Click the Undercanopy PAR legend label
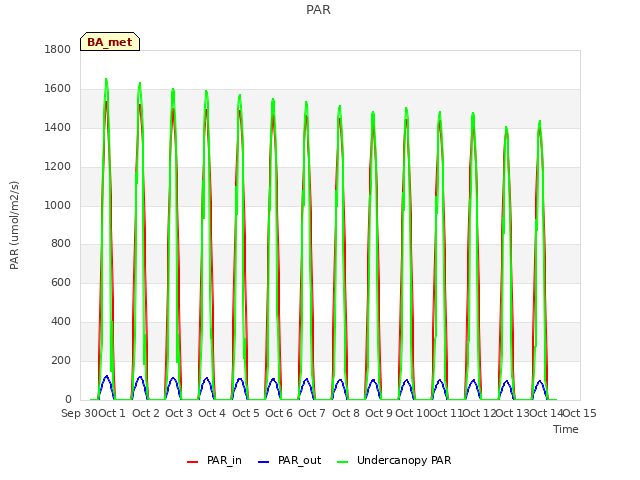The width and height of the screenshot is (640, 480). (404, 460)
